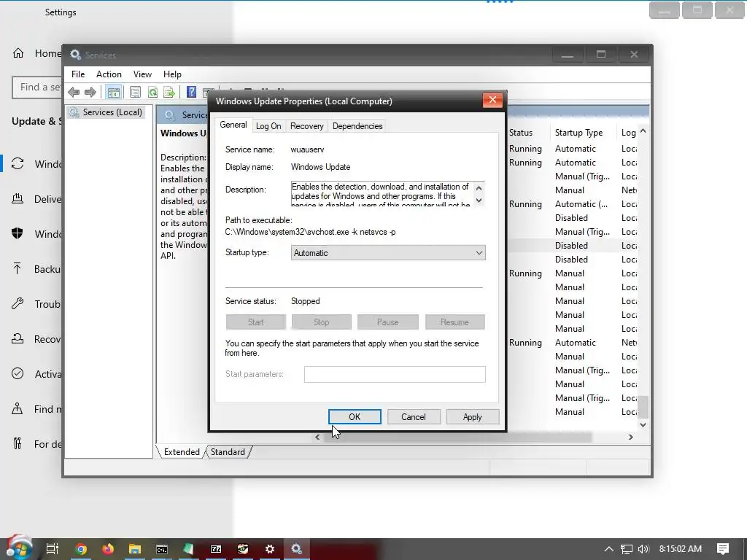The image size is (747, 560).
Task: Click Find my device icon in Settings
Action: click(x=18, y=408)
